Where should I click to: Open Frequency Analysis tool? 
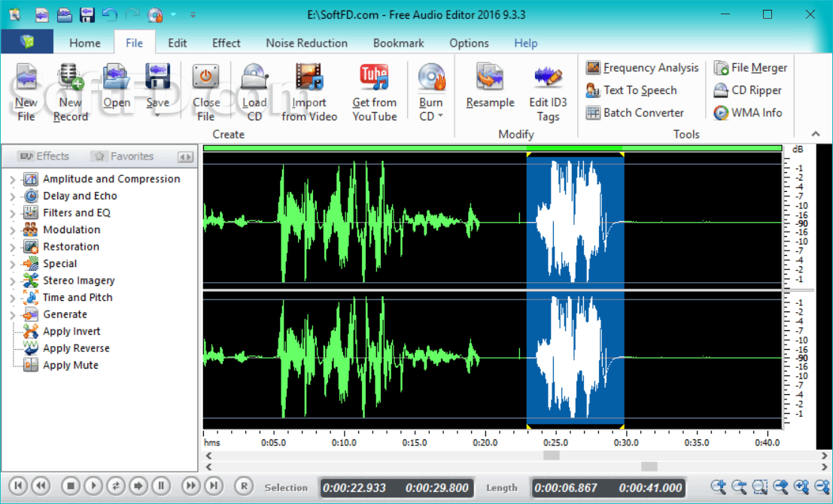click(x=643, y=68)
